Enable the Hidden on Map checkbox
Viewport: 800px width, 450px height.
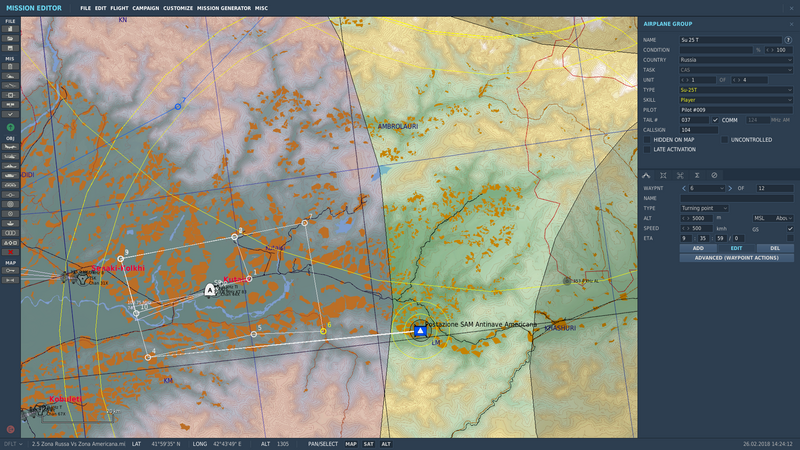(x=647, y=140)
